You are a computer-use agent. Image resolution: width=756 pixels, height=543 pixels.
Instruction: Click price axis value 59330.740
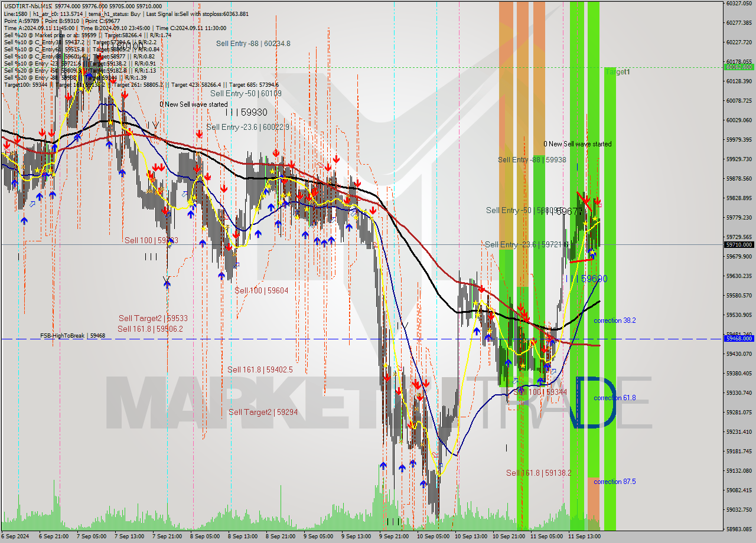pyautogui.click(x=739, y=392)
